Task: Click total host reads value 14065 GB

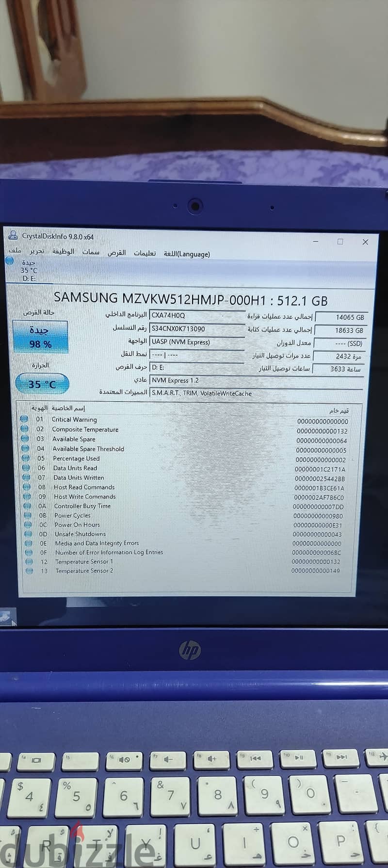Action: tap(341, 317)
